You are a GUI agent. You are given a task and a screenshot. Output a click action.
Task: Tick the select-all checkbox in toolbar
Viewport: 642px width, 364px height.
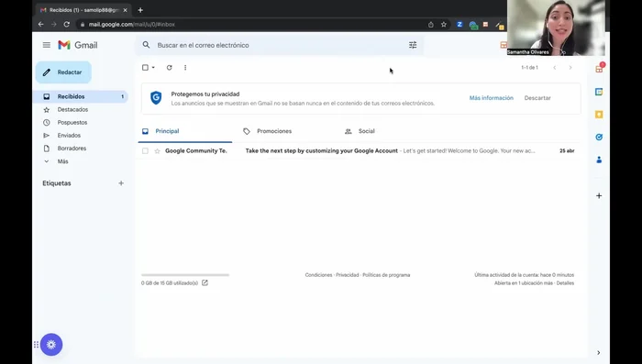point(145,68)
